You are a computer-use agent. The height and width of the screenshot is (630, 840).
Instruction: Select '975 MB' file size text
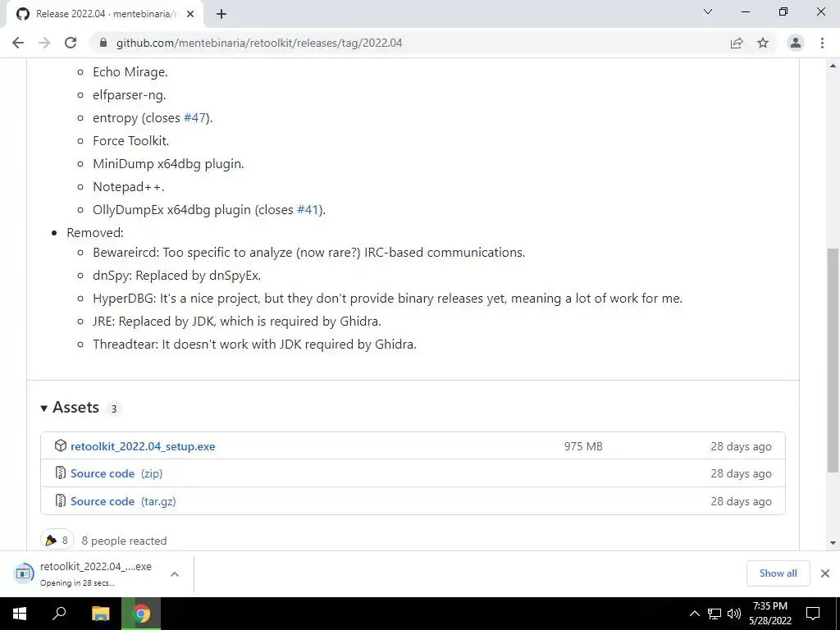click(x=583, y=446)
